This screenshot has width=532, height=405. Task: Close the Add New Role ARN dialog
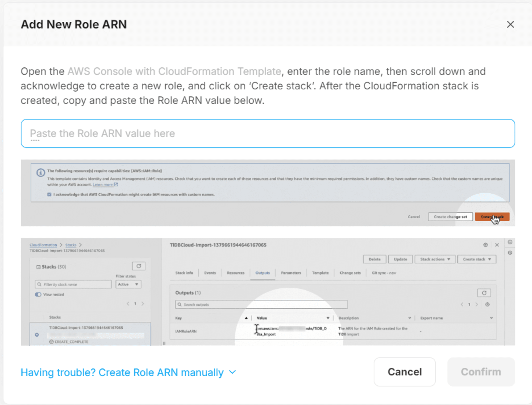pos(510,24)
